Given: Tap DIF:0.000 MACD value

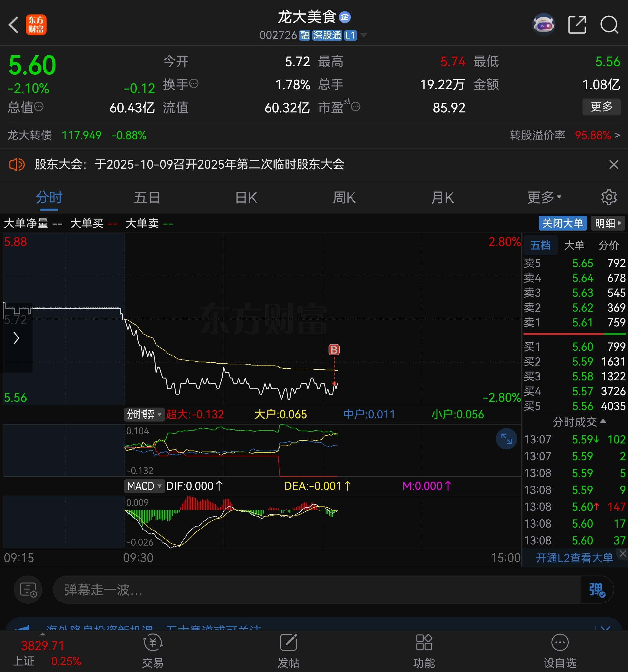Looking at the screenshot, I should click(194, 486).
